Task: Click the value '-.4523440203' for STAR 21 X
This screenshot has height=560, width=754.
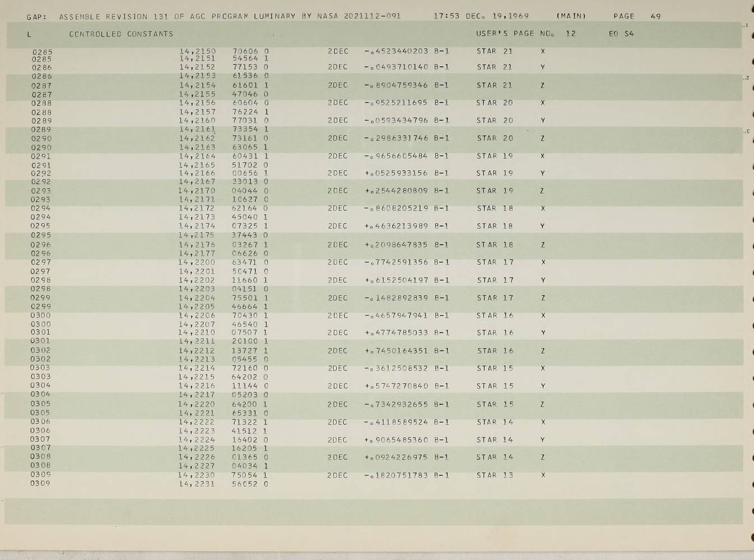Action: 396,51
